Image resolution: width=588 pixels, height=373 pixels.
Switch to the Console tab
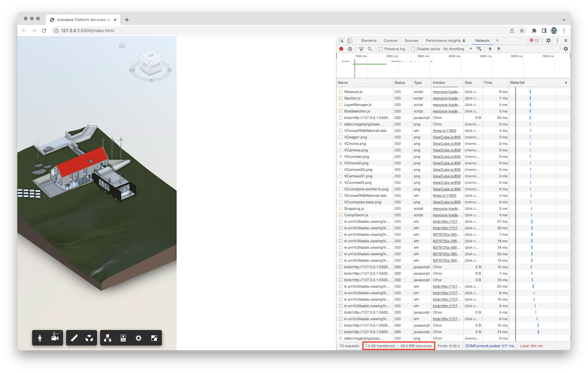coord(390,40)
